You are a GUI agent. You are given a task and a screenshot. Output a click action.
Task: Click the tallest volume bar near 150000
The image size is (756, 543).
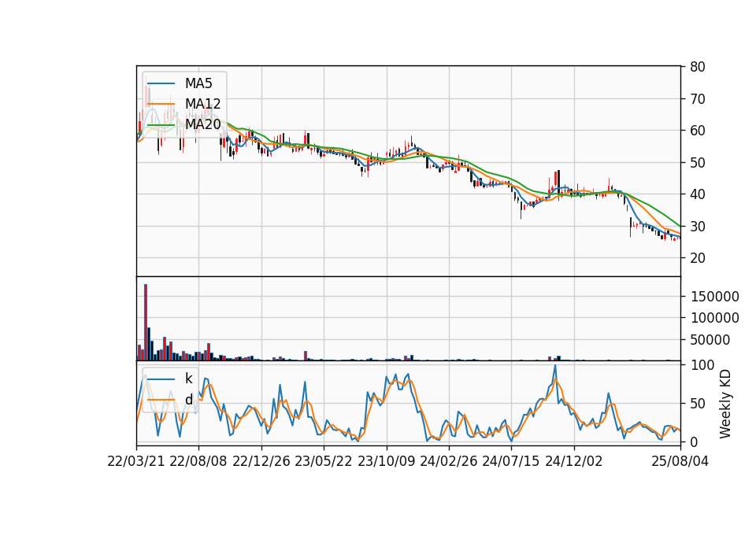146,322
